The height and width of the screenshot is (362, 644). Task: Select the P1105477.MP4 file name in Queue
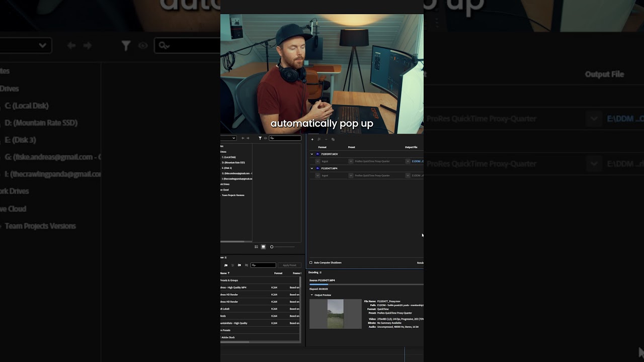330,168
